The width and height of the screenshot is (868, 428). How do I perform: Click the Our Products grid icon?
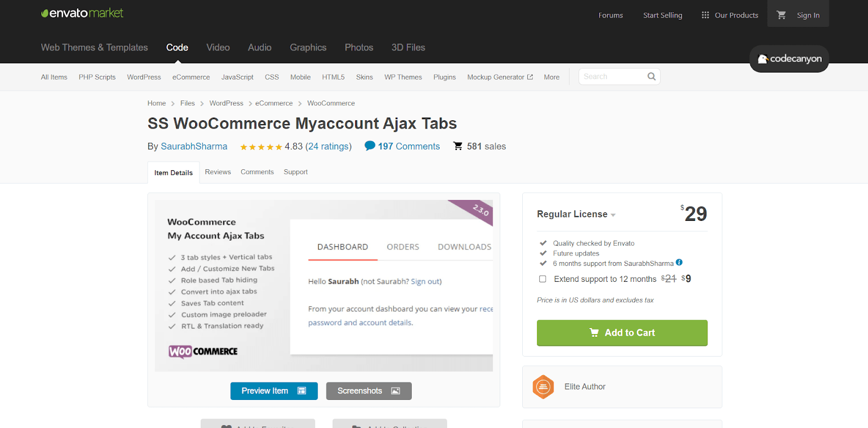tap(705, 15)
